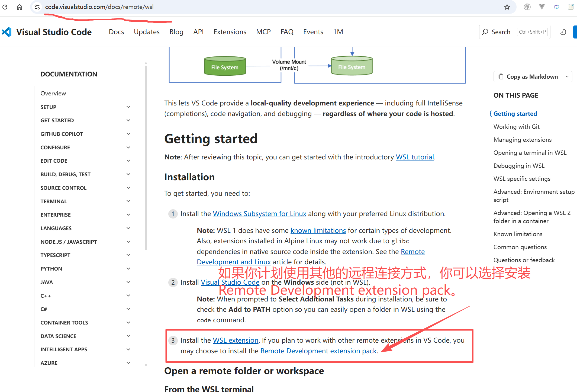
Task: Open the Blog menu item
Action: (176, 32)
